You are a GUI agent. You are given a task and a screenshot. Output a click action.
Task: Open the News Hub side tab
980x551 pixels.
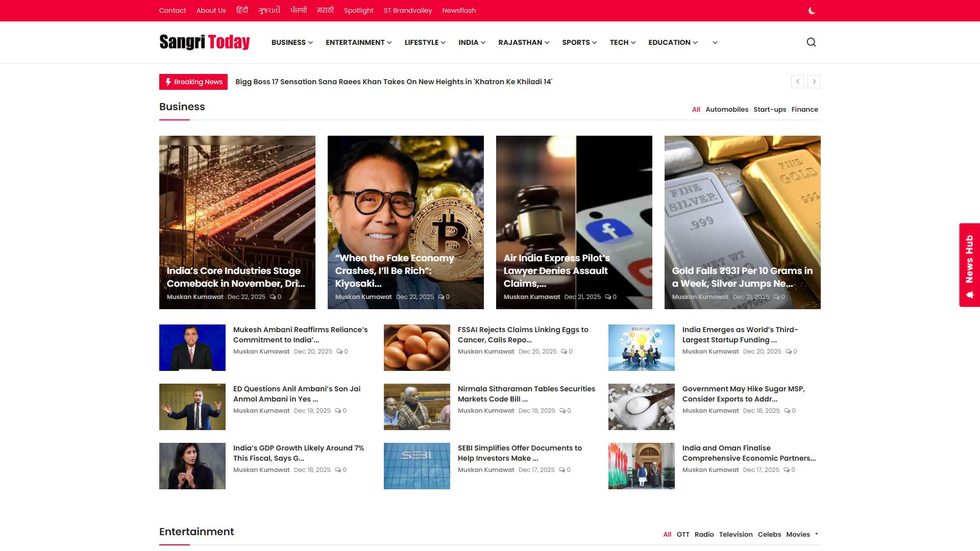(969, 265)
